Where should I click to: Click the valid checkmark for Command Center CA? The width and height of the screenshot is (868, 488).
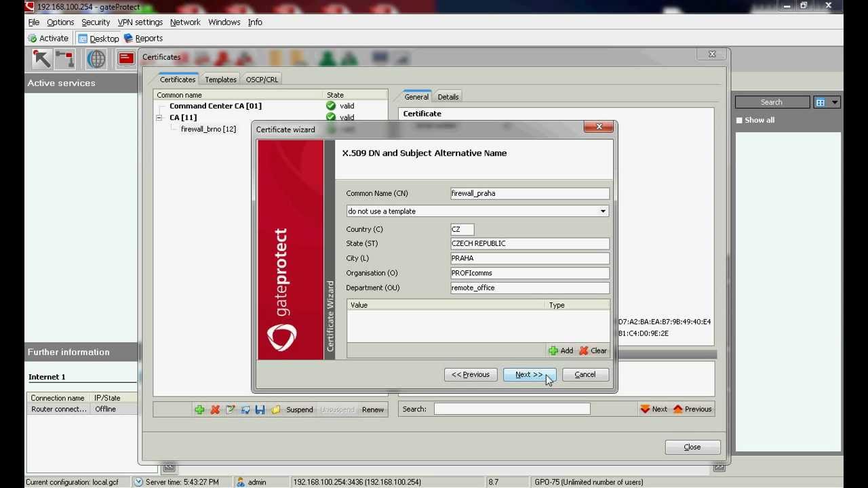click(x=331, y=106)
